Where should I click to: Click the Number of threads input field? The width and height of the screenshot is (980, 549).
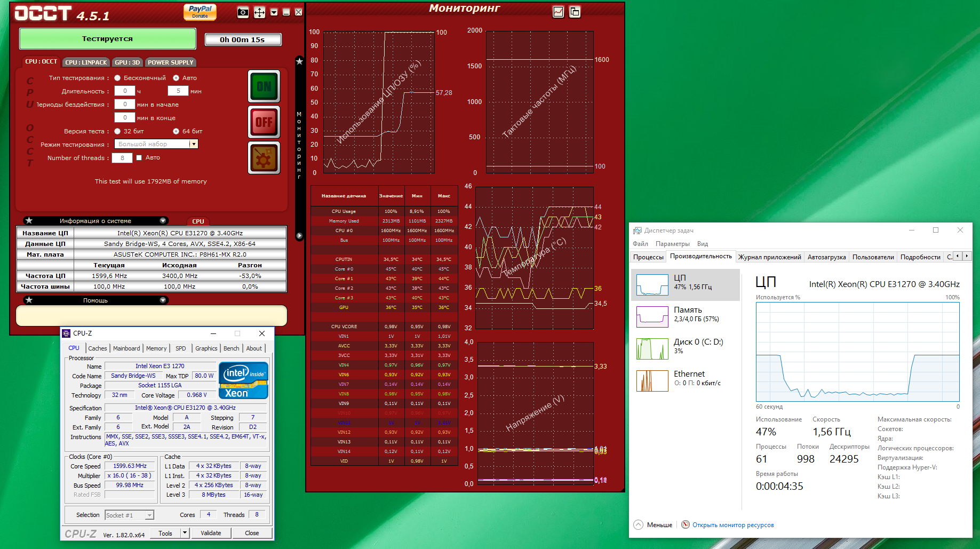point(122,158)
